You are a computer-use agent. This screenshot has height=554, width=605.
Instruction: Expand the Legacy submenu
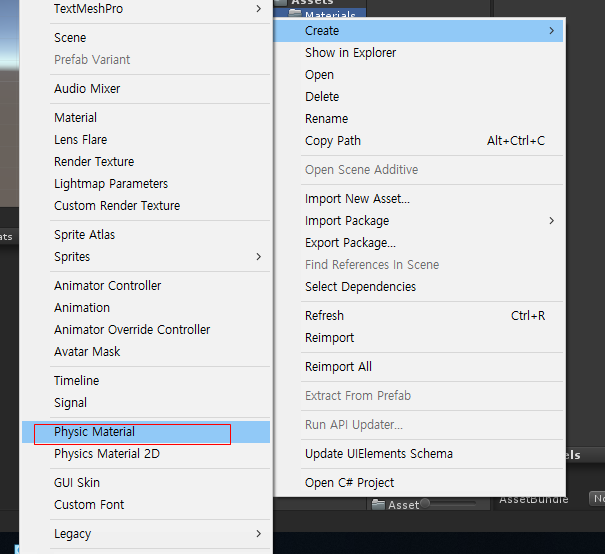146,534
